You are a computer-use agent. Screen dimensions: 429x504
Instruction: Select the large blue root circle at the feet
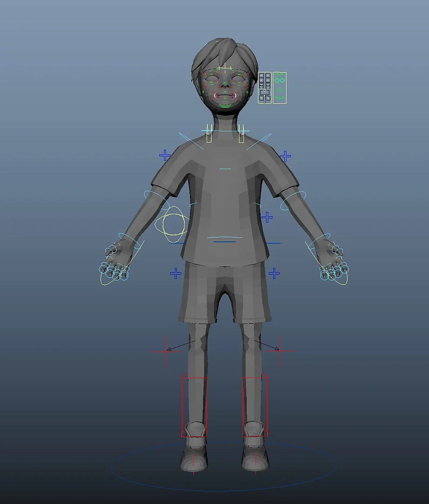coord(224,465)
